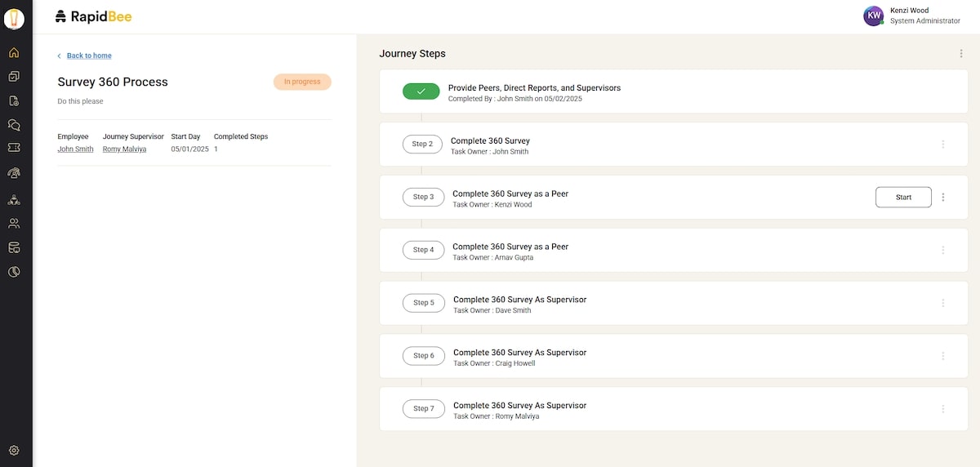This screenshot has width=980, height=467.
Task: Open the kebab menu for Step 3
Action: click(x=943, y=197)
